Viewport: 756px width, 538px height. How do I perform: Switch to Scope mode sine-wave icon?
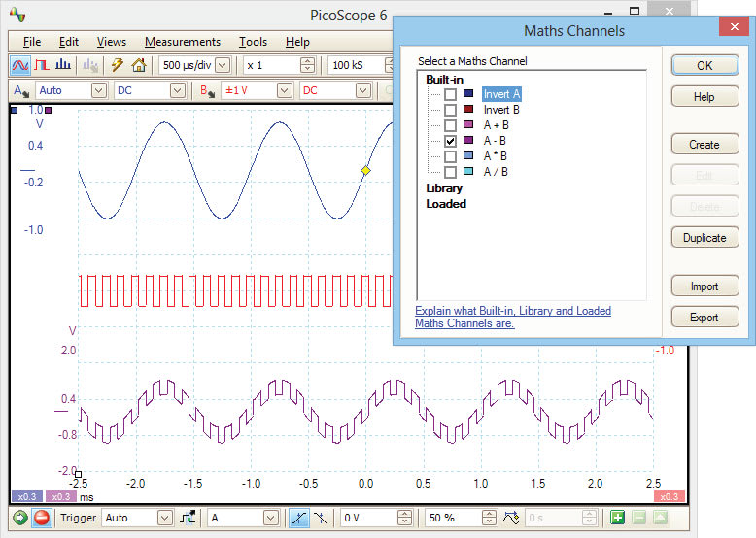point(20,65)
